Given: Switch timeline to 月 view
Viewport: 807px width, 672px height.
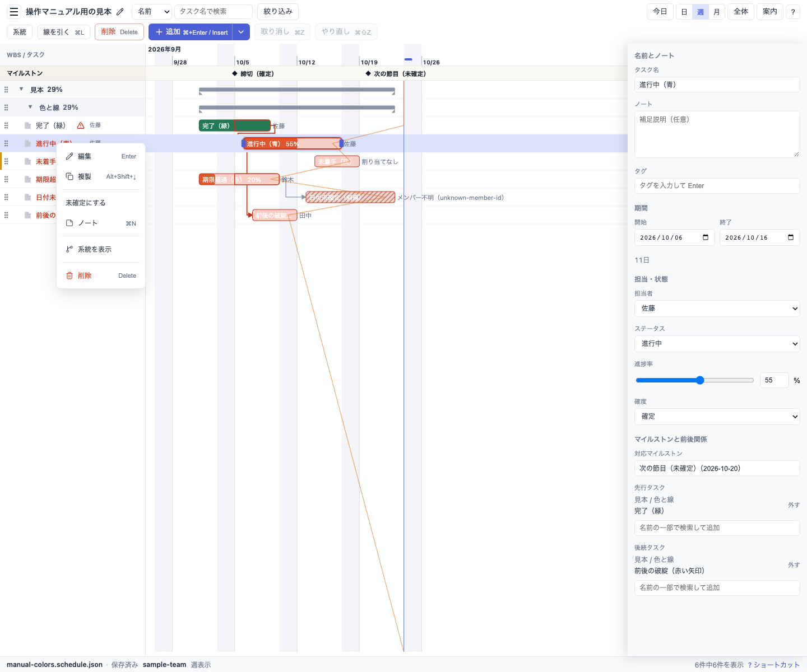Looking at the screenshot, I should tap(717, 12).
